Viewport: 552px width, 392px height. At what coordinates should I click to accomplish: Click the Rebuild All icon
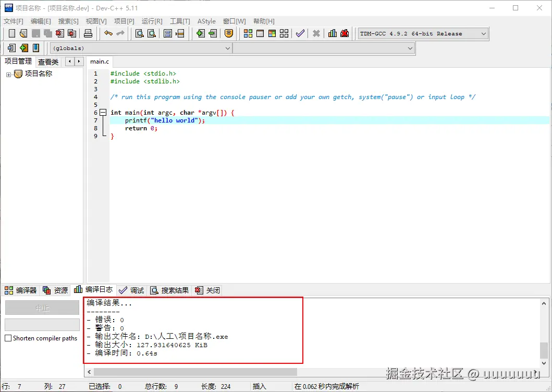pos(284,33)
